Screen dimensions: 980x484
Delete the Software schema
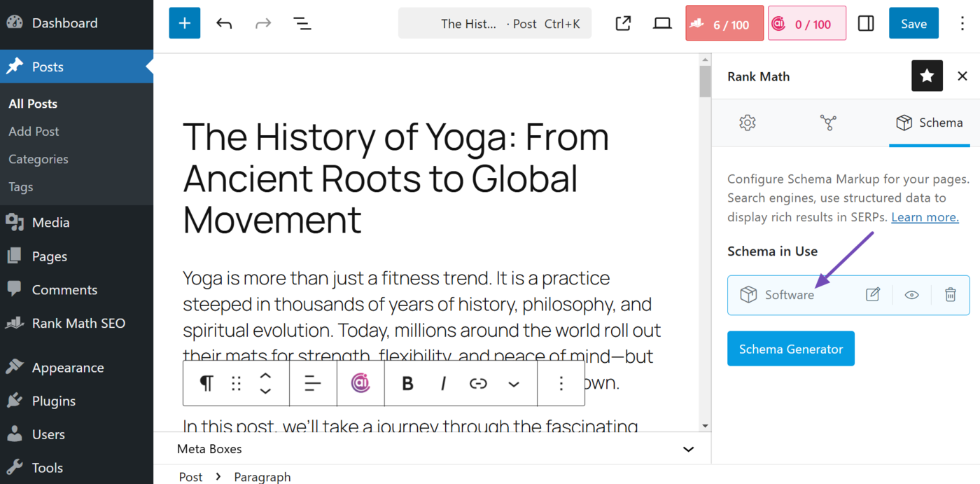[950, 295]
